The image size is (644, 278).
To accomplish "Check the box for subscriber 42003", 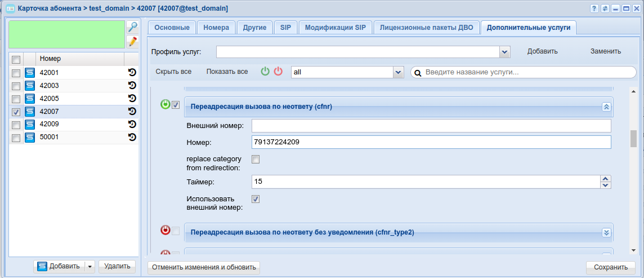I will [16, 86].
